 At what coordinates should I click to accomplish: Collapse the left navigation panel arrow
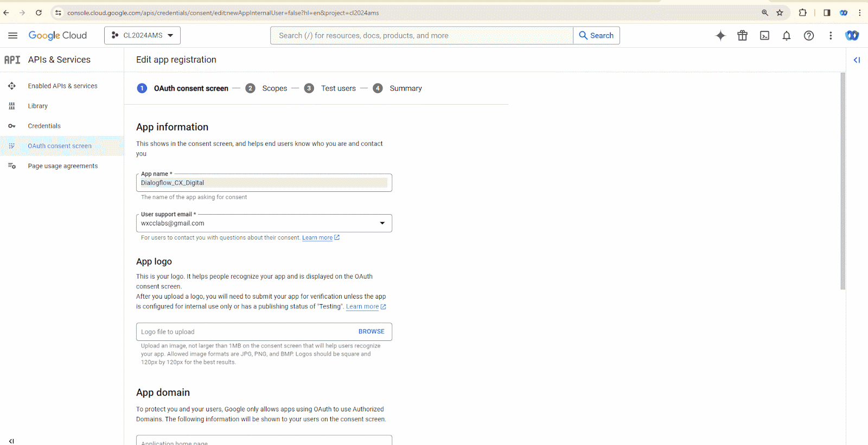(11, 441)
